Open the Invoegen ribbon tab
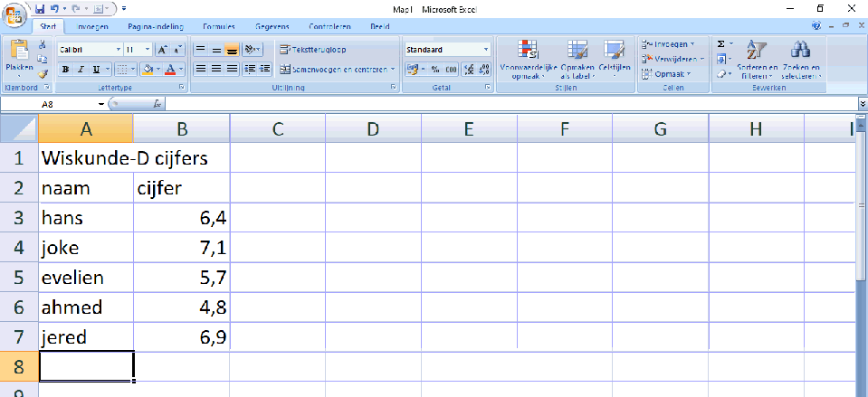This screenshot has height=397, width=868. (92, 27)
